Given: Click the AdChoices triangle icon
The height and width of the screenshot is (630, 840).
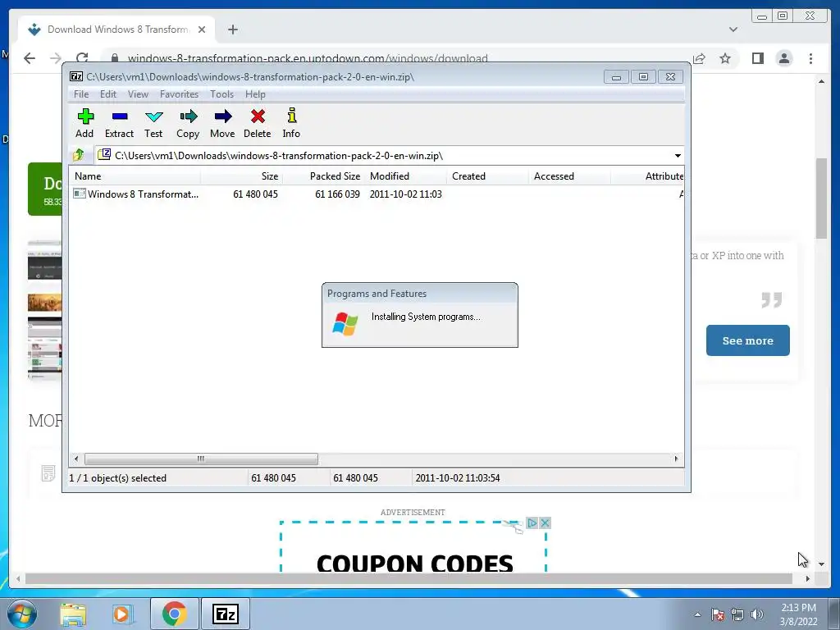Looking at the screenshot, I should coord(532,523).
